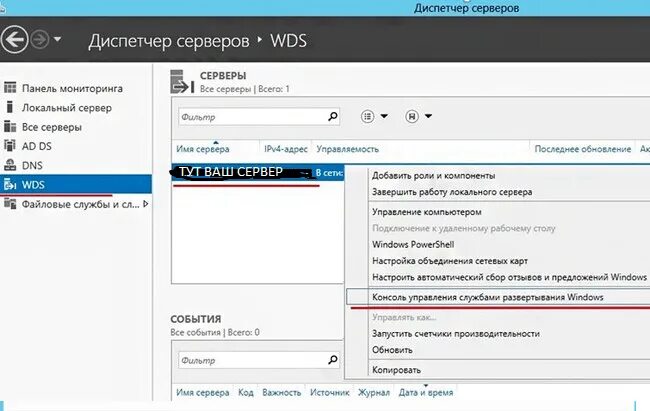Choose Настроить автоматический сбор отзывов

[509, 277]
